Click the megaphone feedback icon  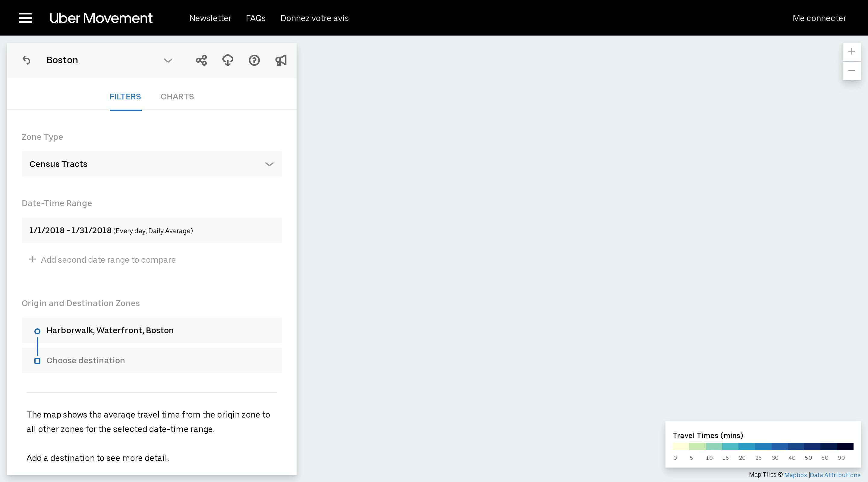coord(281,60)
